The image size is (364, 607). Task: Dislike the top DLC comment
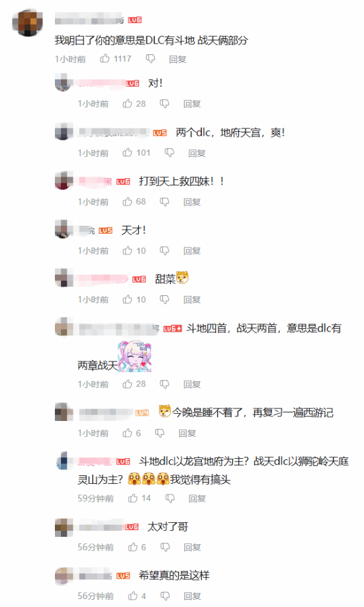pos(150,59)
